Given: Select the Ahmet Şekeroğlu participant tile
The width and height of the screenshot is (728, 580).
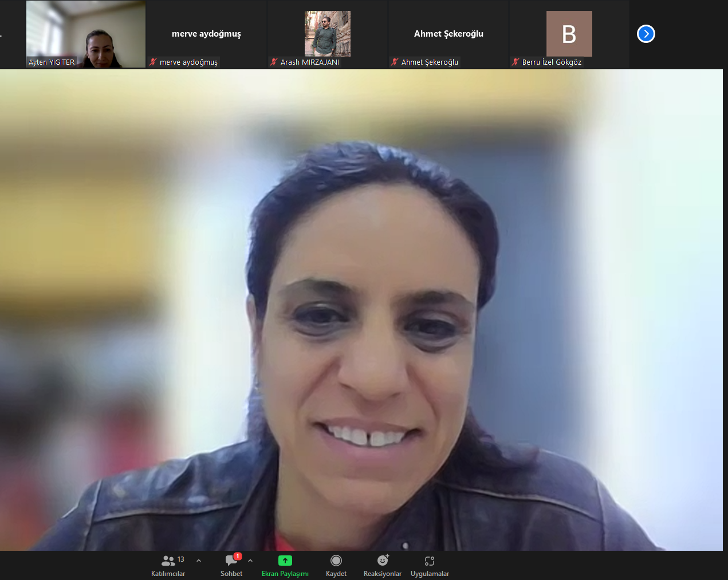Looking at the screenshot, I should [448, 34].
